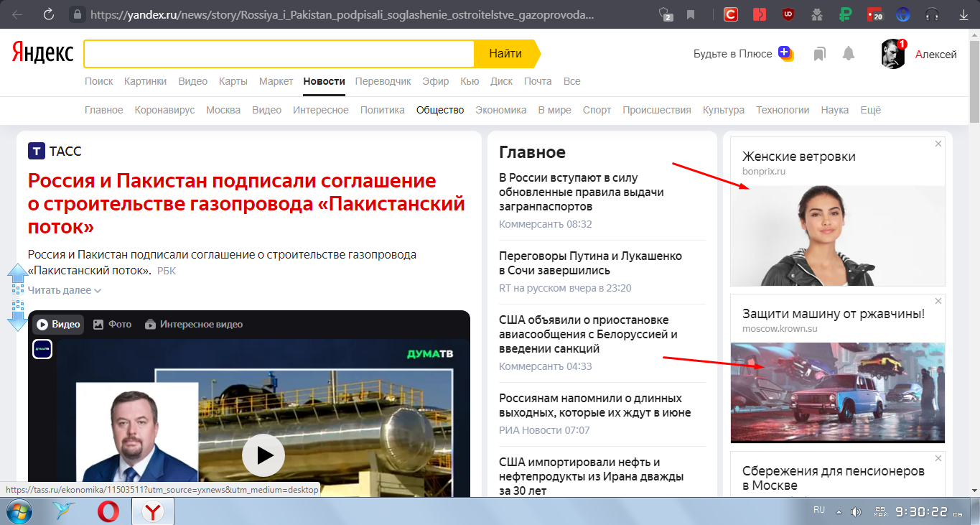980x525 pixels.
Task: Open the Происшествия news category
Action: (x=657, y=110)
